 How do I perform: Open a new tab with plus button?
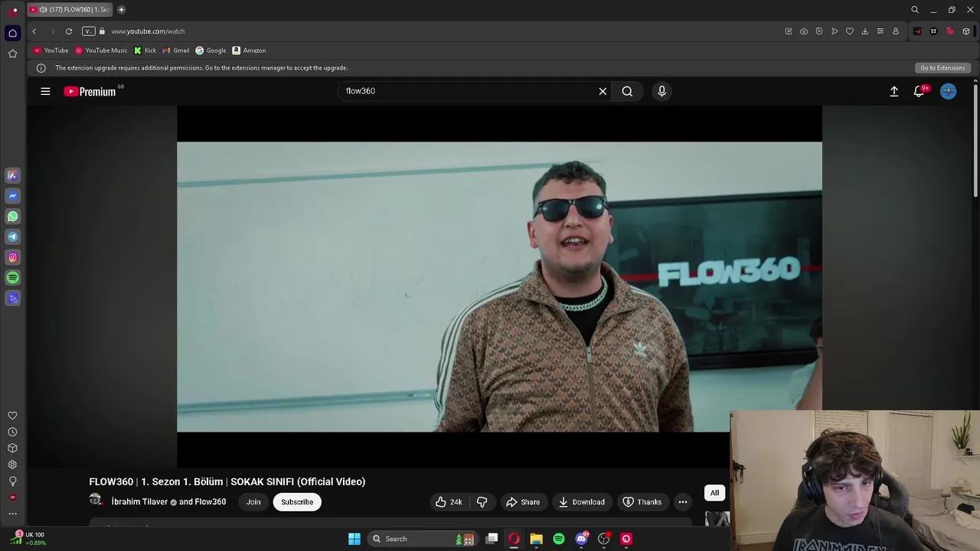point(121,10)
